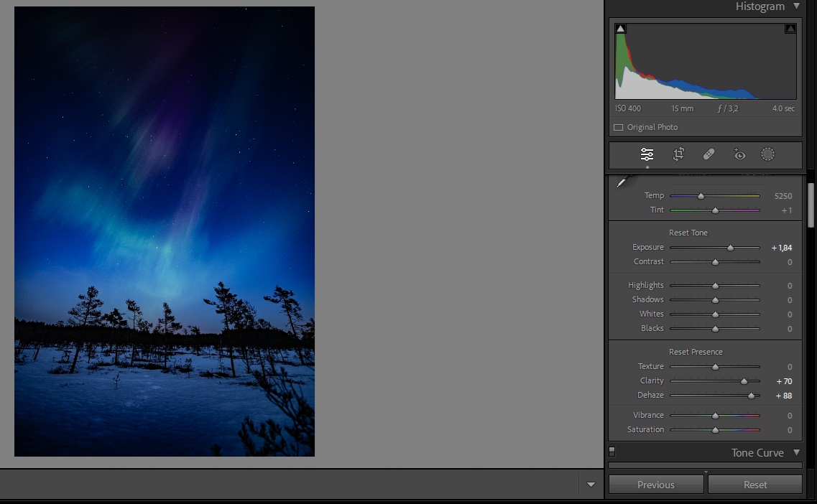Screen dimensions: 817x504
Task: Click the Dehaze slider handle
Action: (751, 396)
